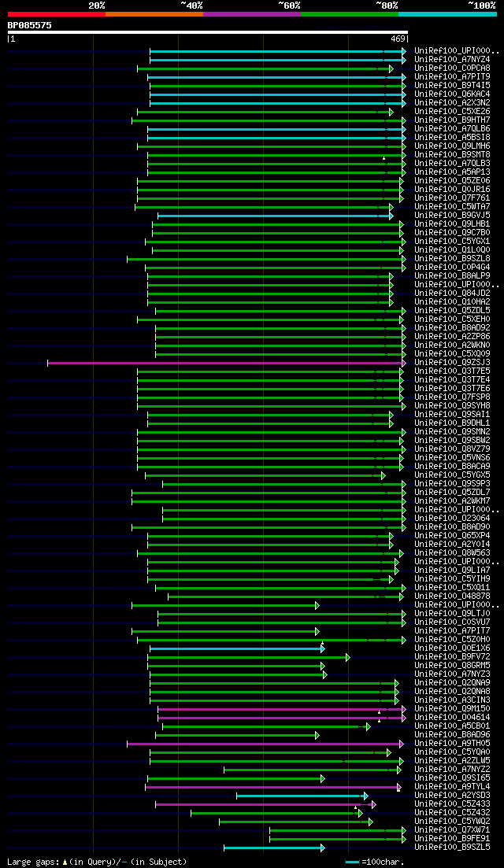
Task: Select the label UniRef100_Q9LHB1
Action: coord(453,224)
